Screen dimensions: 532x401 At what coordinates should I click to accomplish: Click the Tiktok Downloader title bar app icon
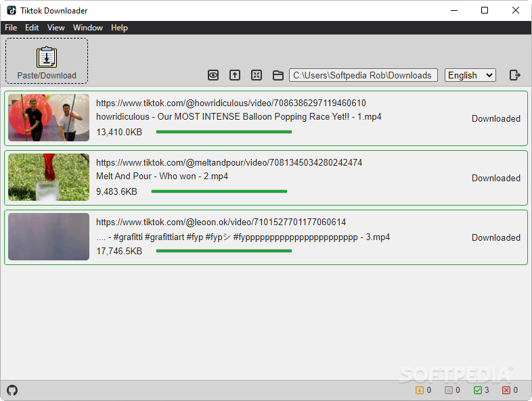[12, 11]
